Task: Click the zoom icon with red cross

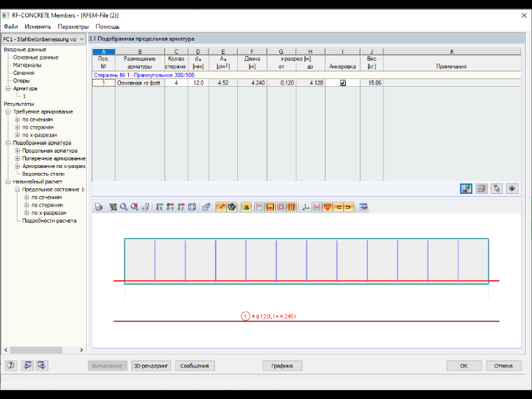Action: pos(134,207)
